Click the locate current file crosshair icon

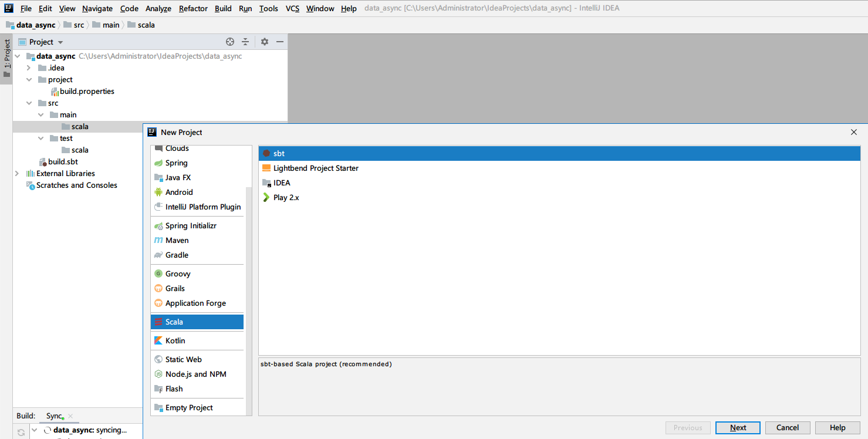pyautogui.click(x=230, y=42)
